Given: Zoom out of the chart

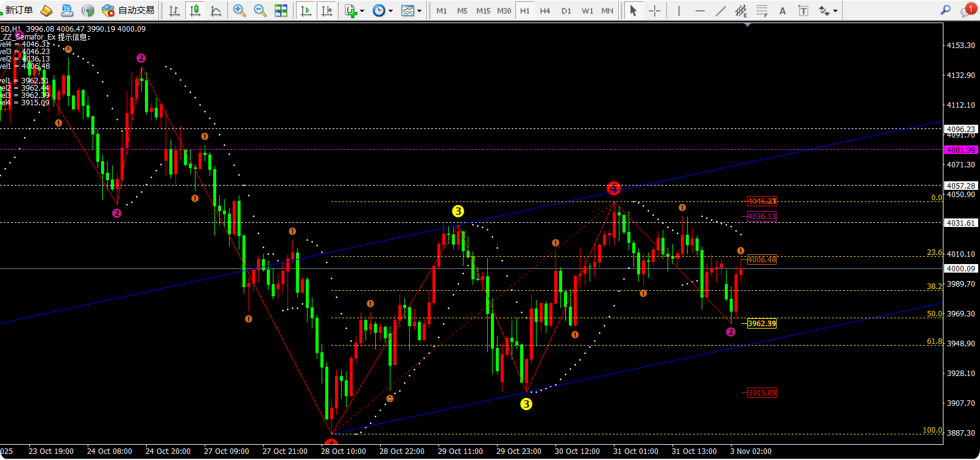Looking at the screenshot, I should click(260, 10).
